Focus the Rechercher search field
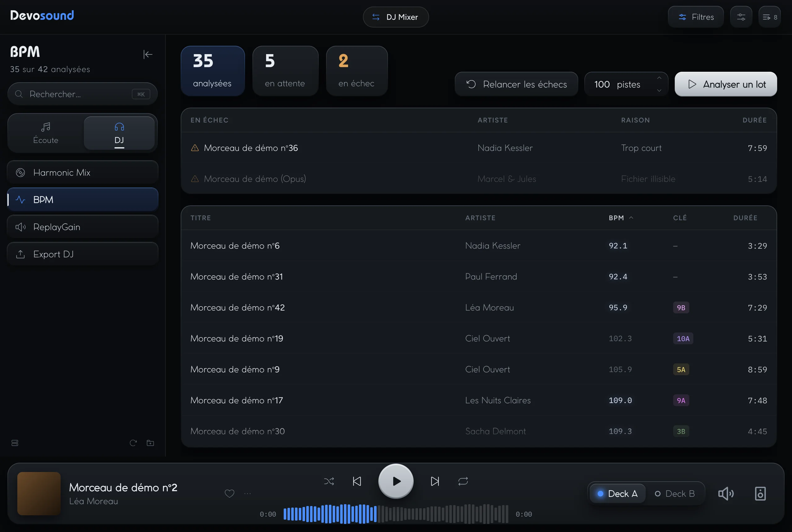The height and width of the screenshot is (532, 792). 83,94
